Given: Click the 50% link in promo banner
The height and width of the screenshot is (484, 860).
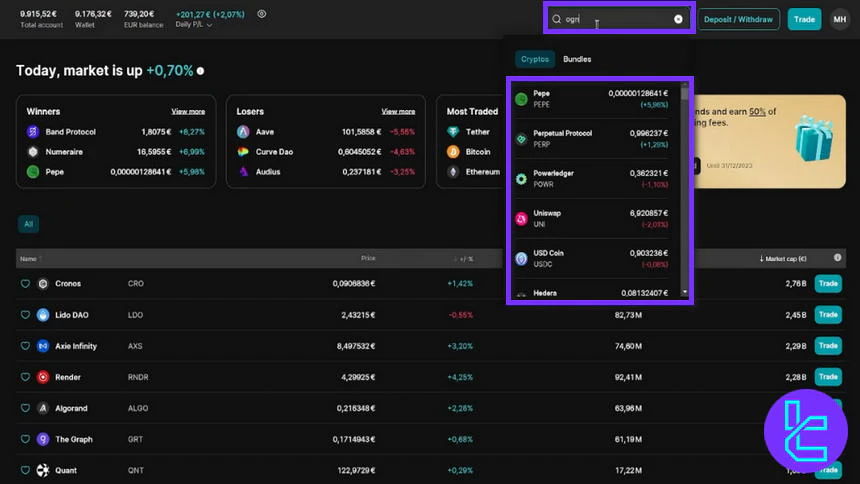Looking at the screenshot, I should (x=757, y=111).
